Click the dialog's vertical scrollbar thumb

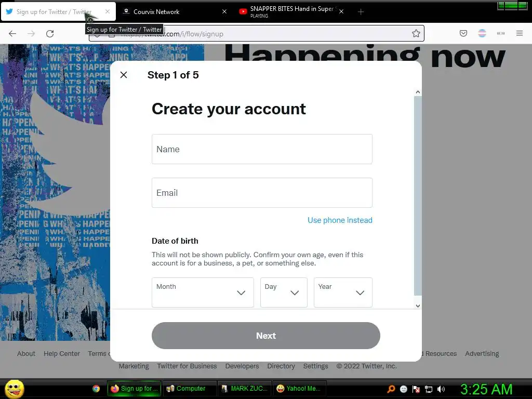[418, 196]
